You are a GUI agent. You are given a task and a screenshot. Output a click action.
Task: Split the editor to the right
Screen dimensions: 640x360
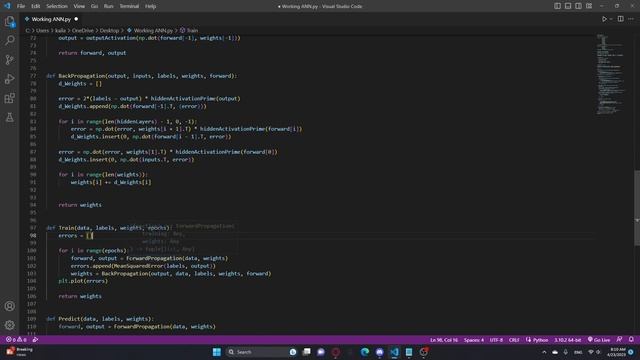pyautogui.click(x=620, y=19)
